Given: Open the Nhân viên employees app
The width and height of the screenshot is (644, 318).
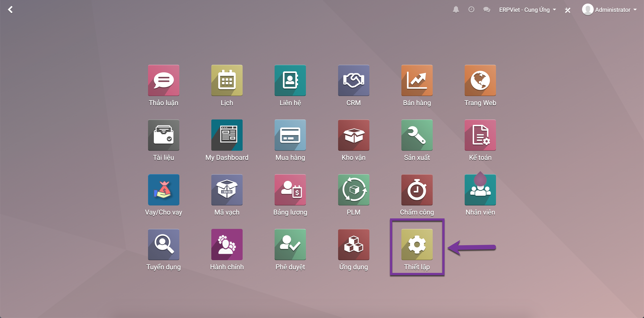Looking at the screenshot, I should point(480,190).
